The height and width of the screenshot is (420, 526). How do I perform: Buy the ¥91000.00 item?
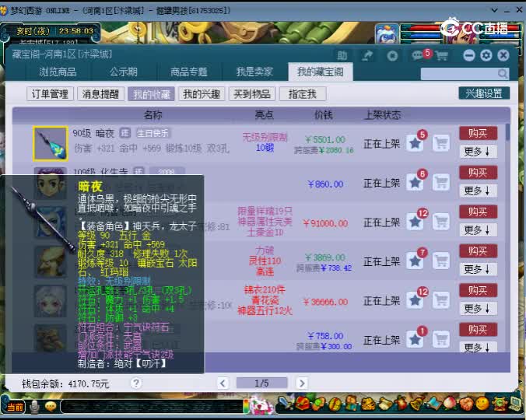(478, 212)
